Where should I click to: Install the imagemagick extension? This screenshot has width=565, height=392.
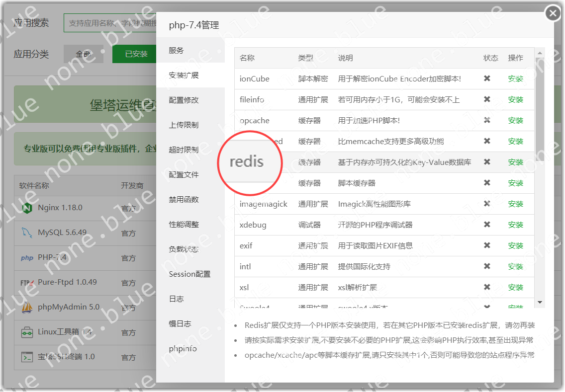coord(515,204)
